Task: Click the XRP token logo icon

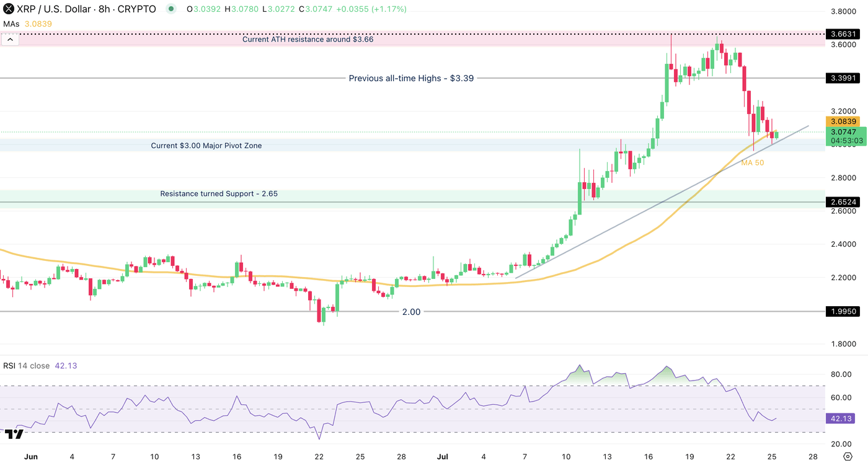Action: pos(8,9)
